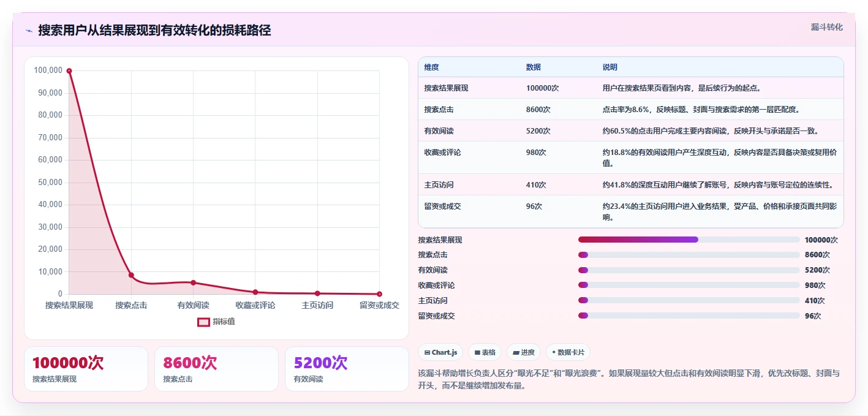This screenshot has width=868, height=416.
Task: Click the 搜索点击 data point on chart
Action: 131,275
